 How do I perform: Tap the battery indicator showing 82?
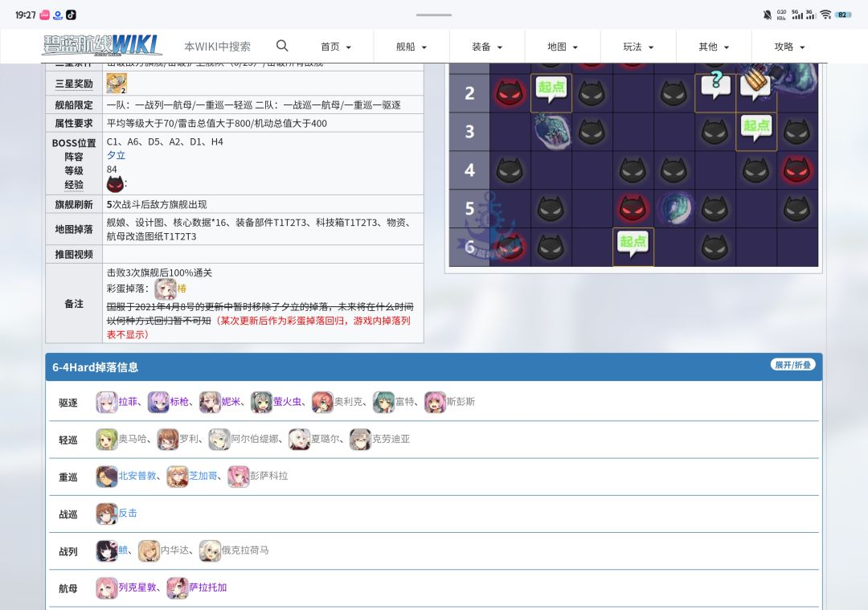pos(843,15)
